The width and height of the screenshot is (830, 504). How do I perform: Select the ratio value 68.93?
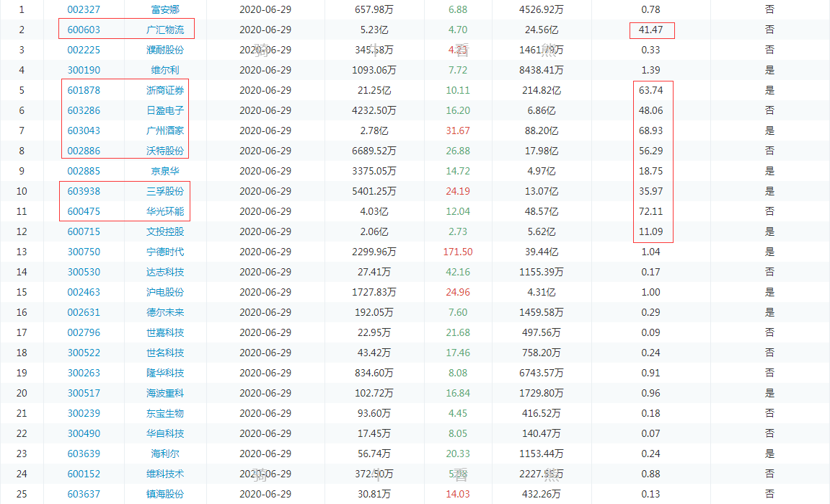[650, 131]
